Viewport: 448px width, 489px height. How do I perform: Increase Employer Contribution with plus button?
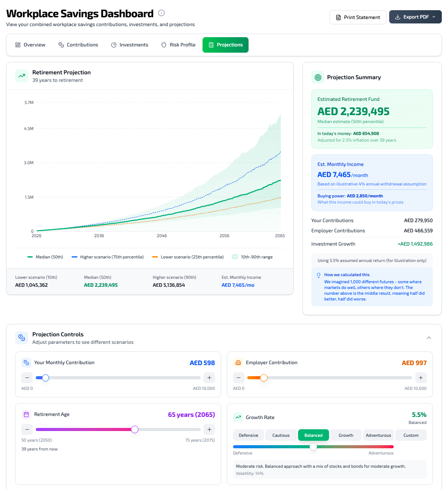(421, 377)
